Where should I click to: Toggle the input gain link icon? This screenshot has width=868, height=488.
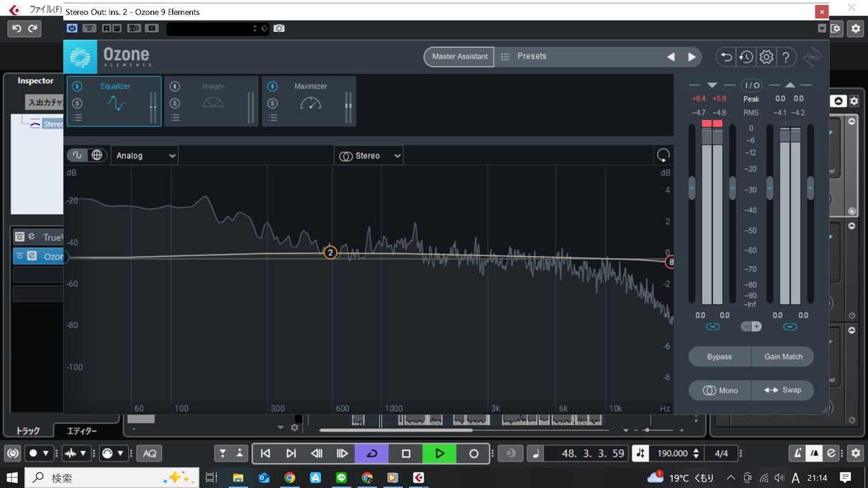click(x=712, y=327)
